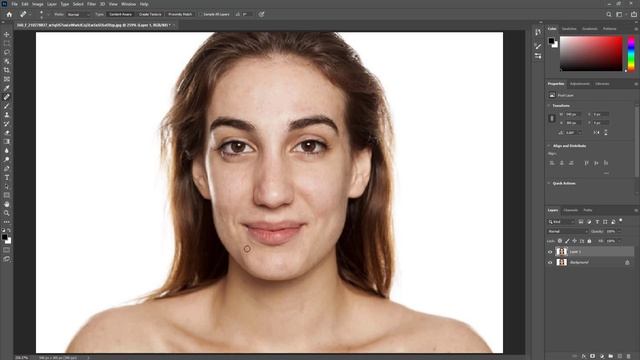Enable the Sample All Layers checkbox
The image size is (640, 360).
(200, 14)
